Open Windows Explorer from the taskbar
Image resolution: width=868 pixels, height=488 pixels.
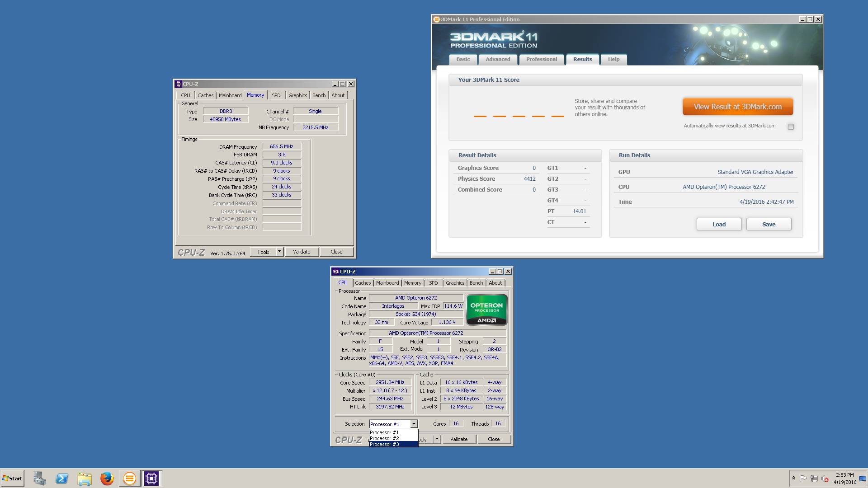pyautogui.click(x=85, y=478)
